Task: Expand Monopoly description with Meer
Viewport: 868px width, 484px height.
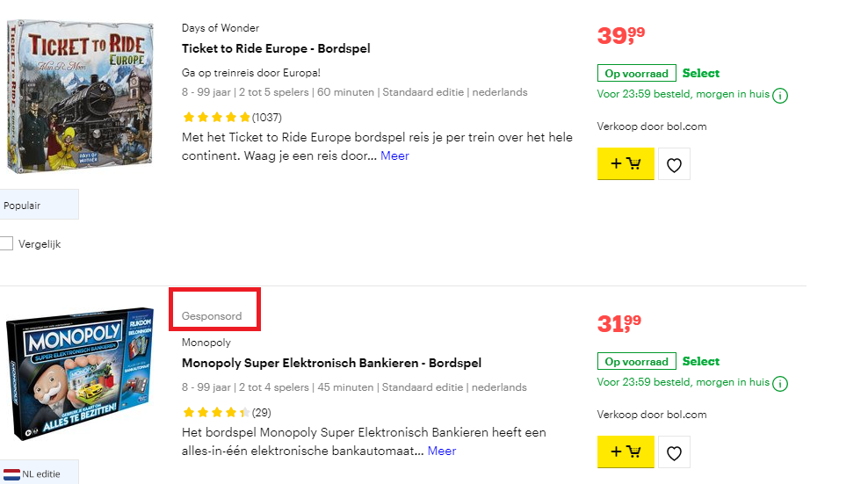Action: [x=442, y=451]
